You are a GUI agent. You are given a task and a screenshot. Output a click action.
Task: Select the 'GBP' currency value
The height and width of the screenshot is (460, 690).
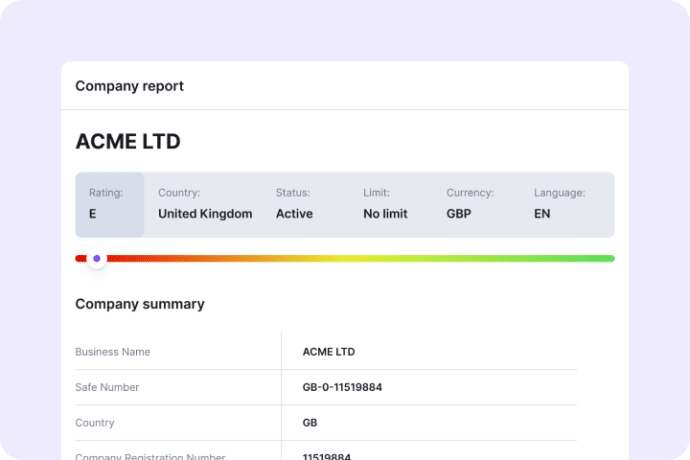(459, 213)
